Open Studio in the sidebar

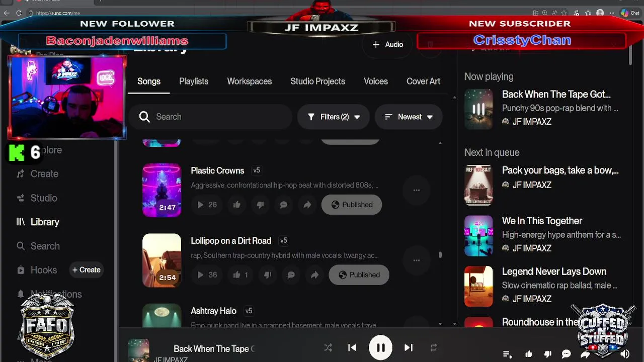(x=37, y=198)
